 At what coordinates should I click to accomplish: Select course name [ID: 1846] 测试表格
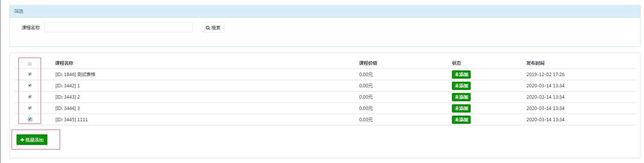(x=75, y=75)
